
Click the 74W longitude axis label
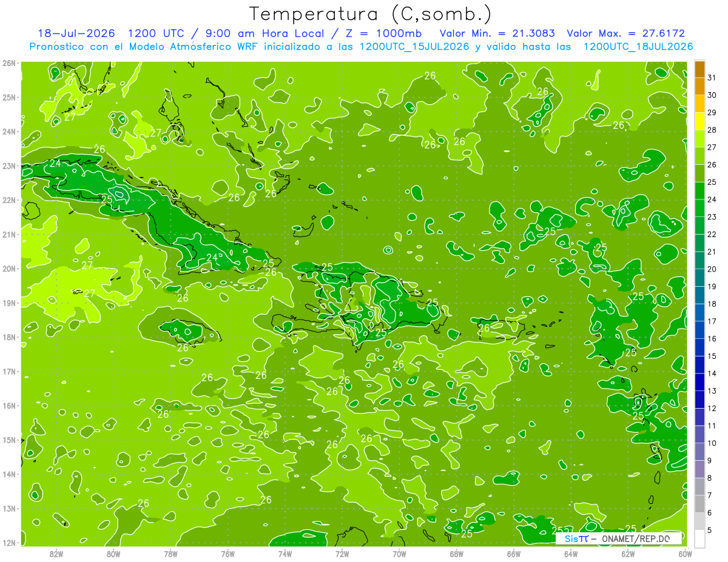[285, 554]
